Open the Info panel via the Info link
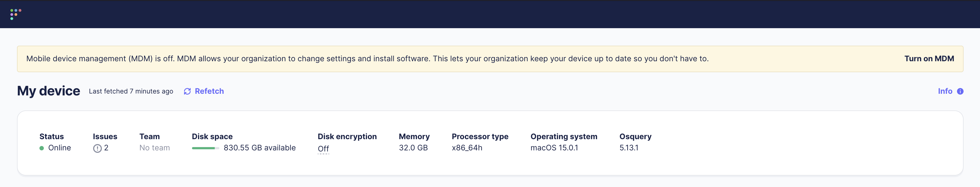 (945, 91)
